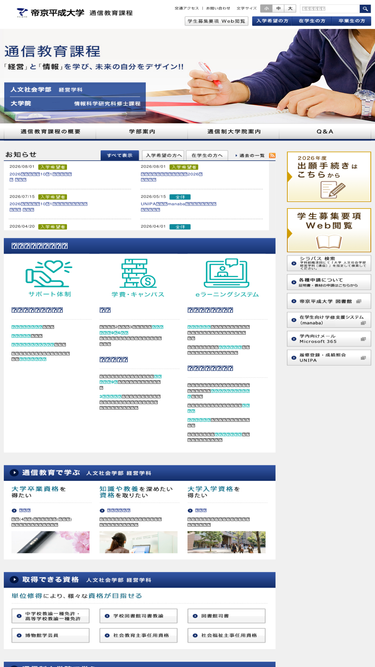Screen dimensions: 375x667
Task: Click arrow bullet in 図書館司書 button
Action: coord(195,616)
